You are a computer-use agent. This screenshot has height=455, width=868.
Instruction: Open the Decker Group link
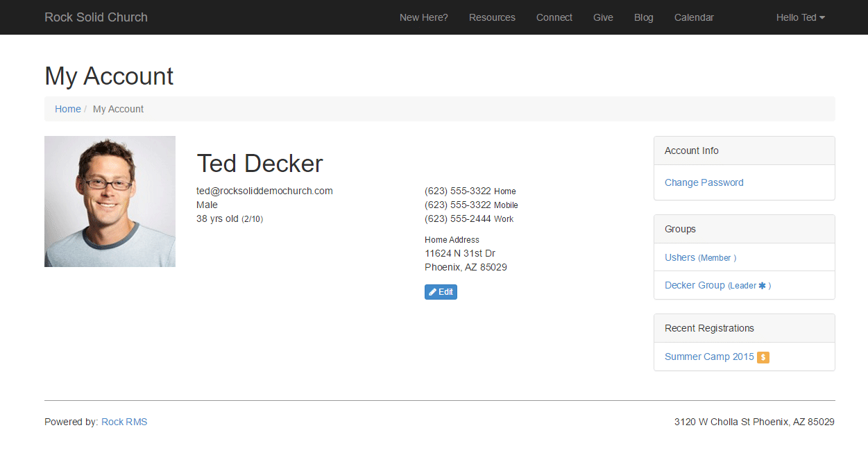(x=695, y=285)
